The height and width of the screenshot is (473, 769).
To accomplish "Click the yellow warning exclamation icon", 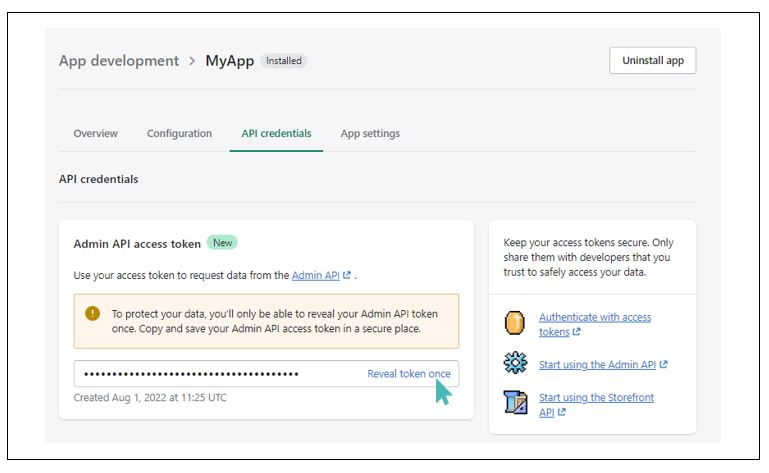I will tap(92, 313).
